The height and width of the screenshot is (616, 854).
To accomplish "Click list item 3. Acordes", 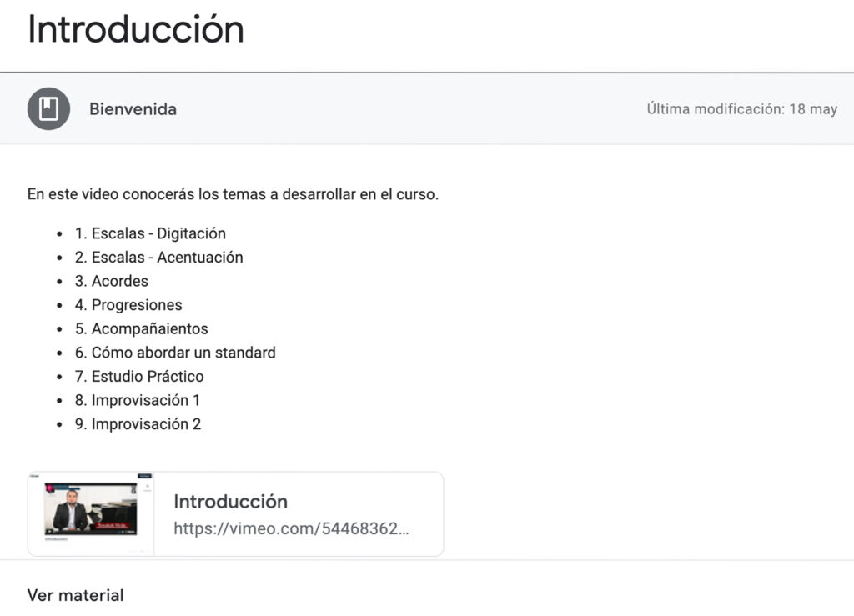I will coord(112,281).
